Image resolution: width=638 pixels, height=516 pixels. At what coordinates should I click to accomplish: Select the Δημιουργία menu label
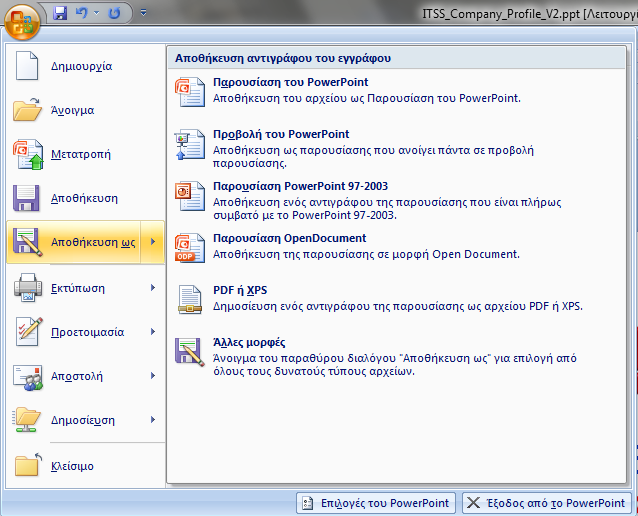(x=81, y=66)
